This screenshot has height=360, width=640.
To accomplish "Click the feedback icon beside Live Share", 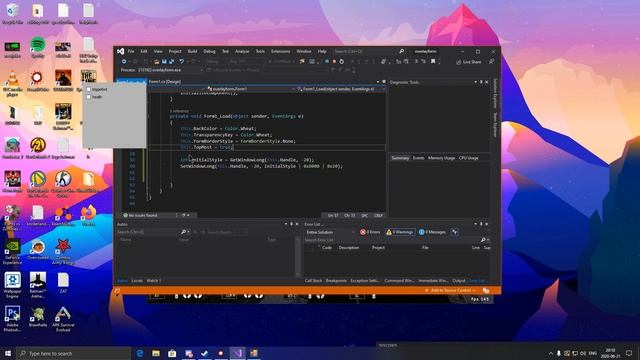I will coord(491,62).
